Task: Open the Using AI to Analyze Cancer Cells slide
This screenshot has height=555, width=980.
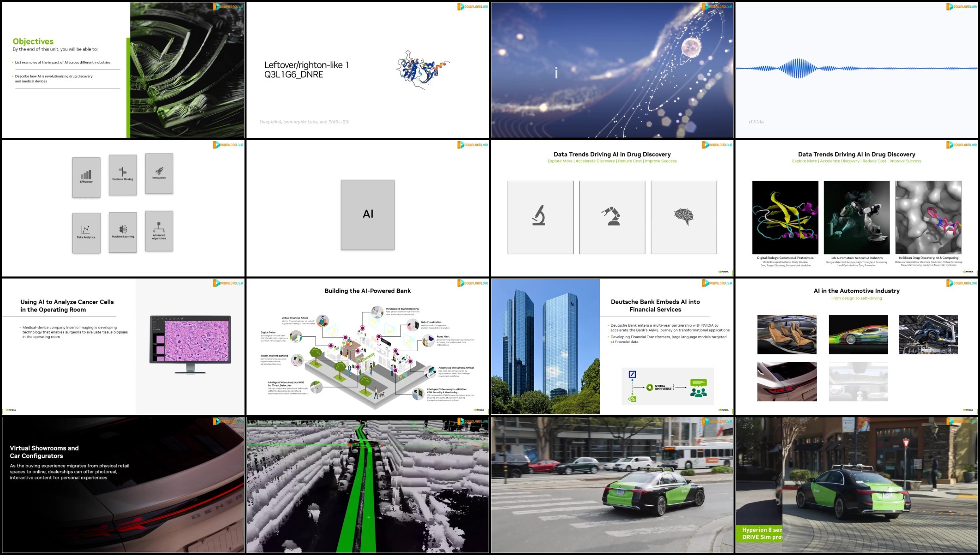Action: coord(123,346)
